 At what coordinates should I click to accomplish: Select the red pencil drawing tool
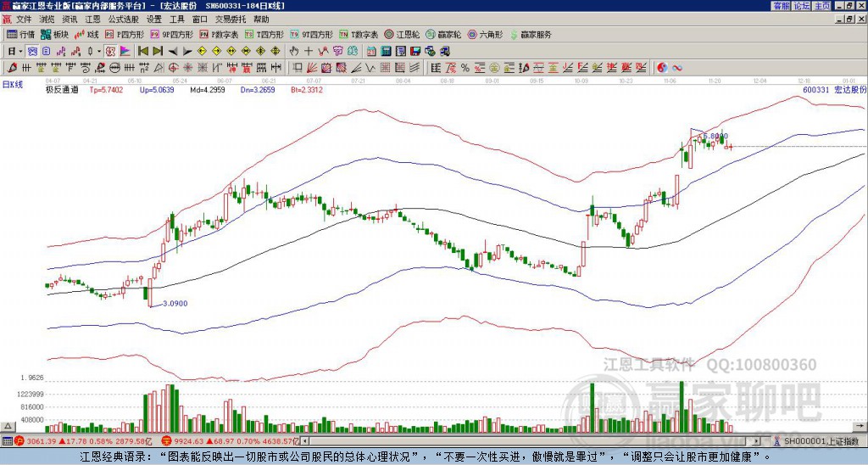pyautogui.click(x=12, y=68)
